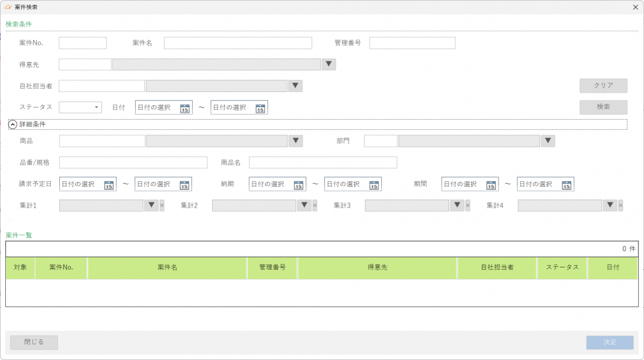Open calendar for 納期 start date
This screenshot has width=644, height=360.
tap(298, 185)
